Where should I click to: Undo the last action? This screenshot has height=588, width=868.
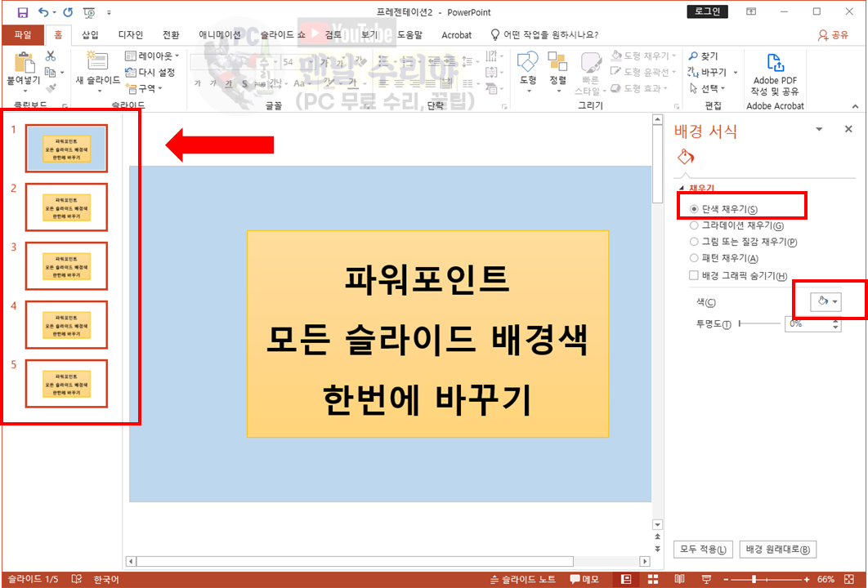point(43,11)
